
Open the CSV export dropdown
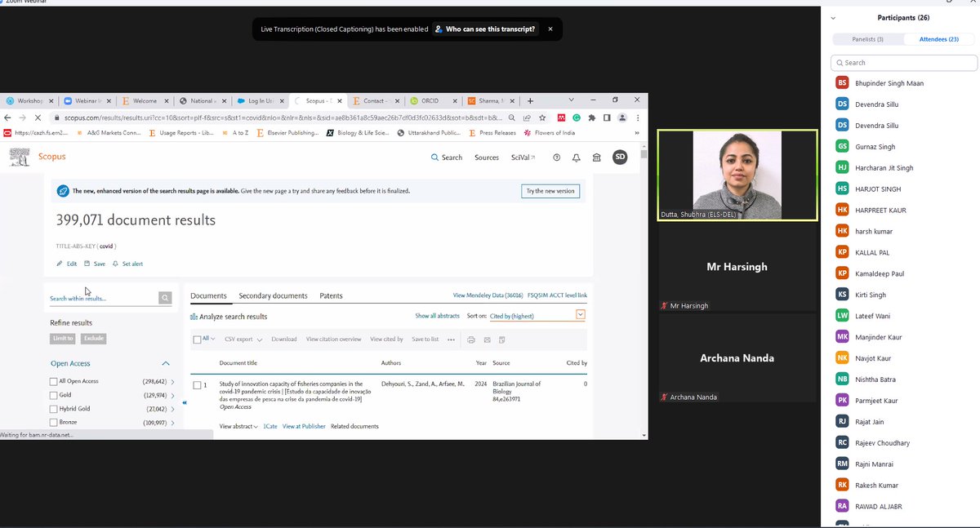[x=243, y=339]
